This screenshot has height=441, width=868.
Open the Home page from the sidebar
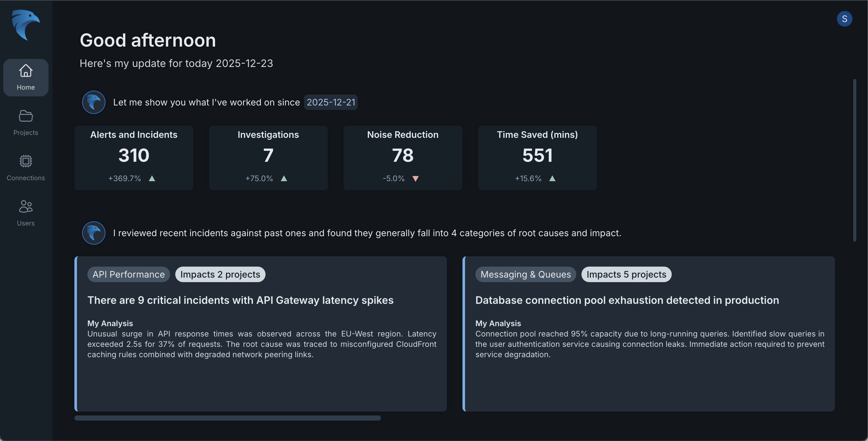coord(26,78)
